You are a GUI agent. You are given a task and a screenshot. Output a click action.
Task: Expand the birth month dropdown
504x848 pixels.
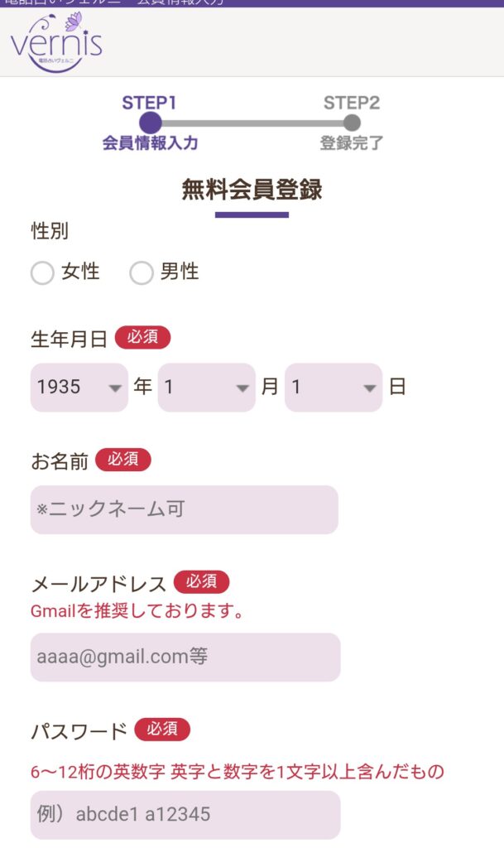pos(206,387)
